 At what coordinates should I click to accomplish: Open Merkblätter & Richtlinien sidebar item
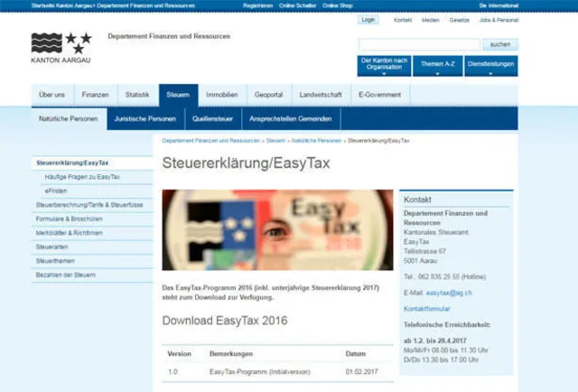pos(92,233)
